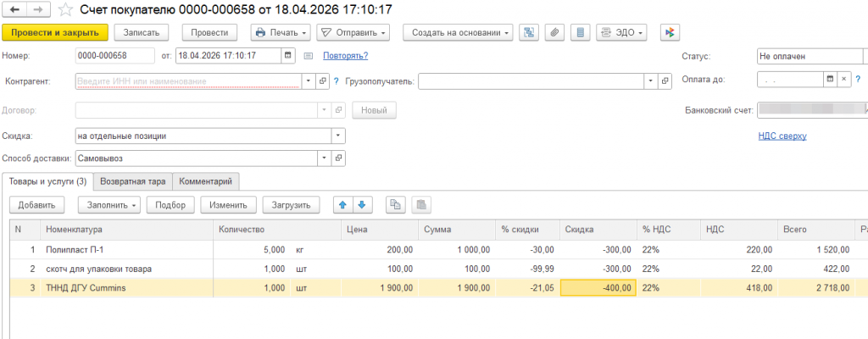Viewport: 868px width, 339px height.
Task: Click the colorful play icon after ЭДО
Action: click(670, 33)
